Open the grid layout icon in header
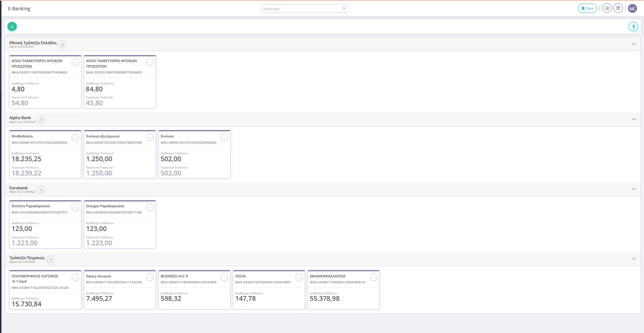This screenshot has width=644, height=333. 607,8
